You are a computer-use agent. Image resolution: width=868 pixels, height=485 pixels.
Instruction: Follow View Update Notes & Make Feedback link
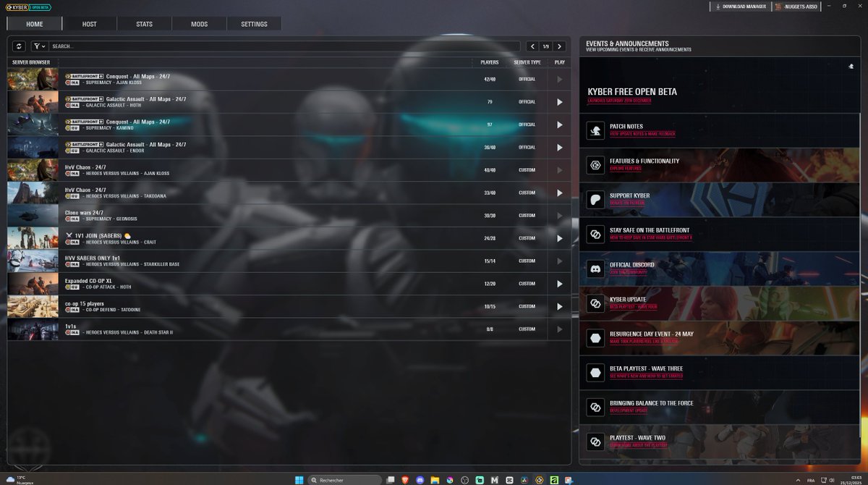pos(642,134)
